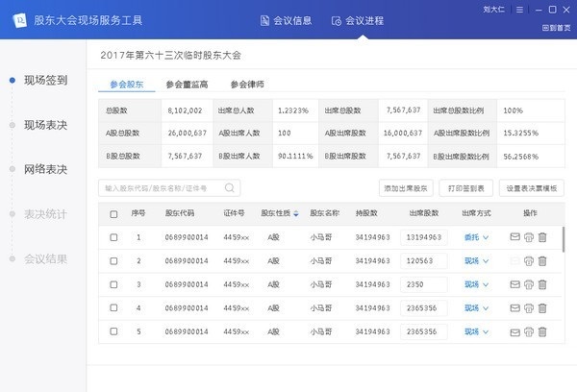Switch to the 会议信息 top tab
This screenshot has height=392, width=577.
point(286,20)
